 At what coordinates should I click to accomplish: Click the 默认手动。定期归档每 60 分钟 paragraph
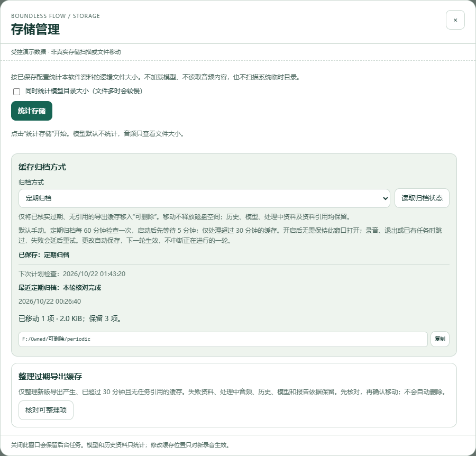(x=230, y=235)
